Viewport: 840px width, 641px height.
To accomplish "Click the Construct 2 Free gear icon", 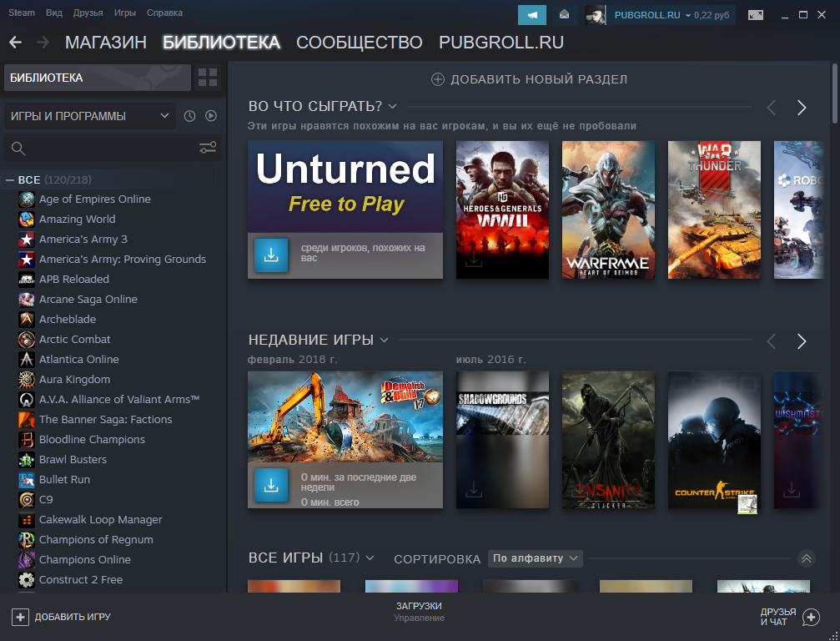I will [26, 580].
